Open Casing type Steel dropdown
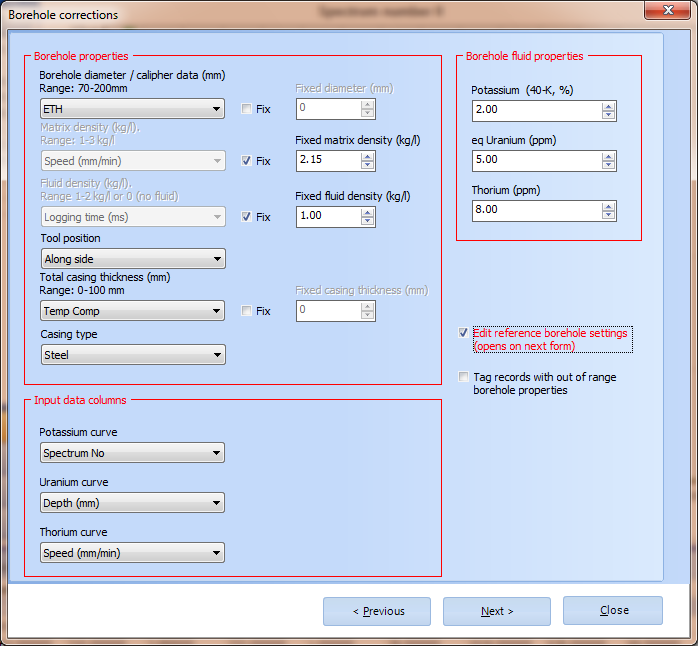Screen dimensions: 698x646 132,354
